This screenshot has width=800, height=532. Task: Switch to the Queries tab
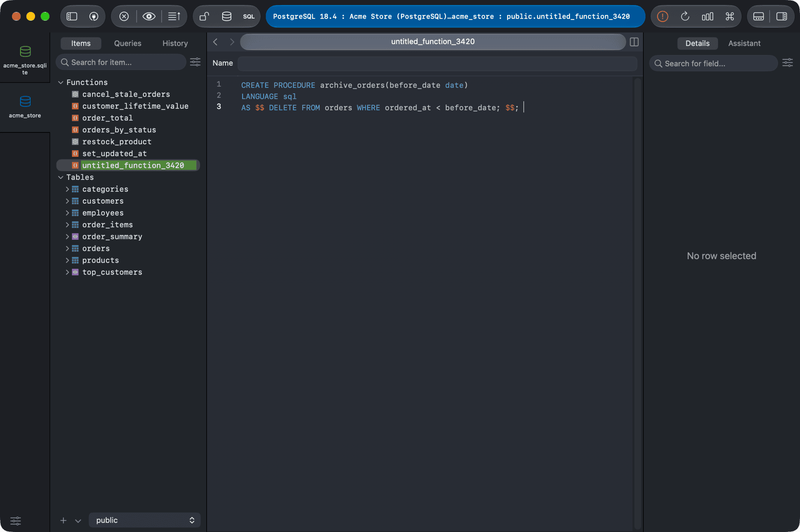pos(127,43)
